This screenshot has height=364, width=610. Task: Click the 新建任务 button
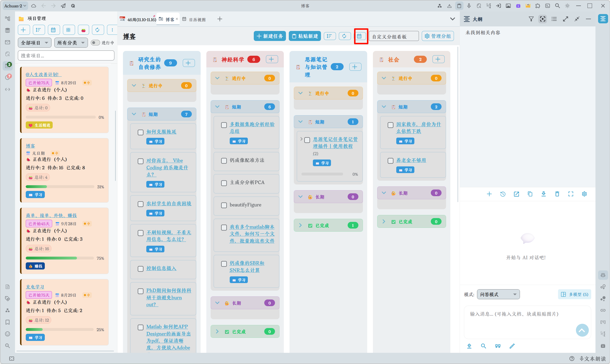tap(269, 36)
